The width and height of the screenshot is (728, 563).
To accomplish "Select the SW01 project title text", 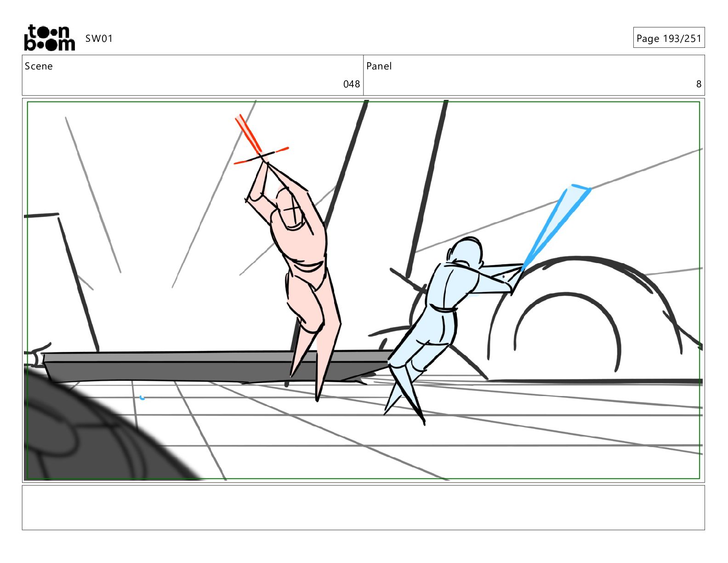I will [x=99, y=39].
